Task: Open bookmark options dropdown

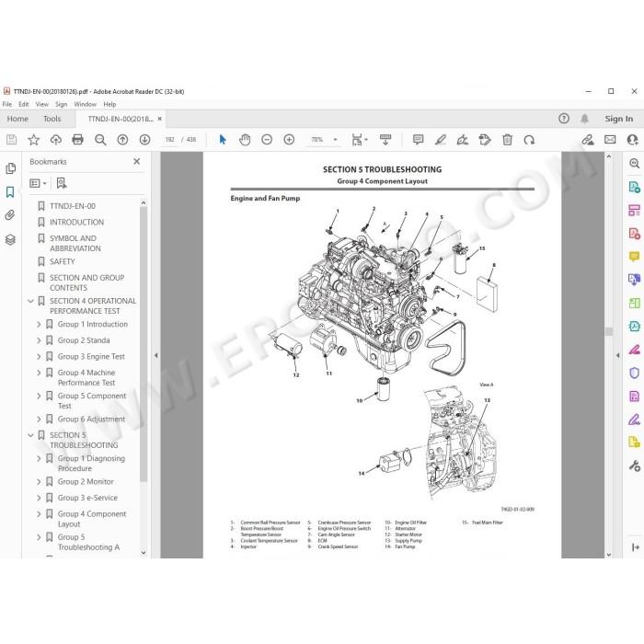Action: [x=39, y=183]
